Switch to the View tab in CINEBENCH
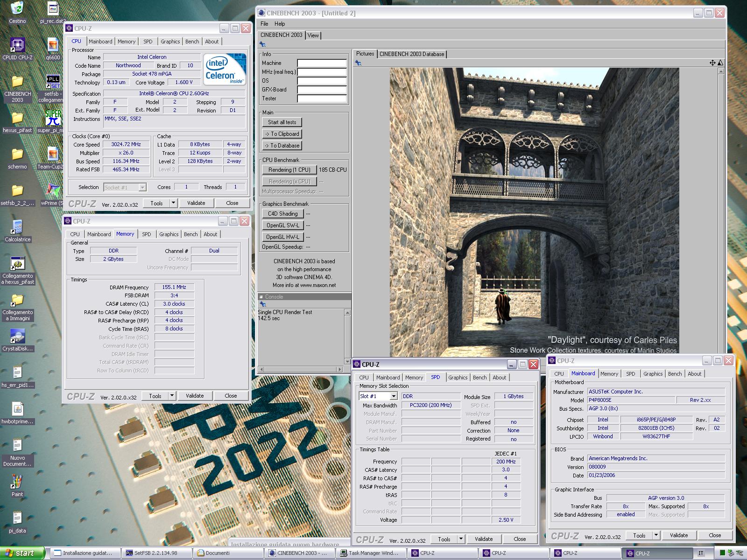The width and height of the screenshot is (747, 560). point(313,35)
